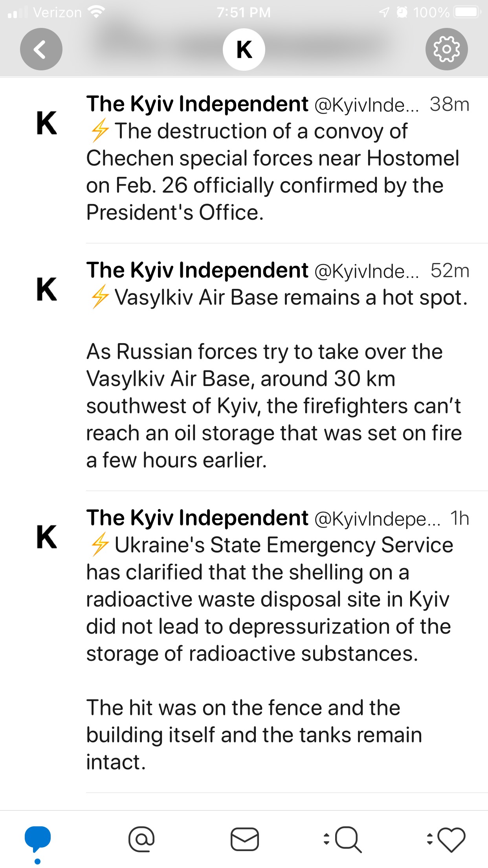Tap the back arrow button

pos(41,50)
